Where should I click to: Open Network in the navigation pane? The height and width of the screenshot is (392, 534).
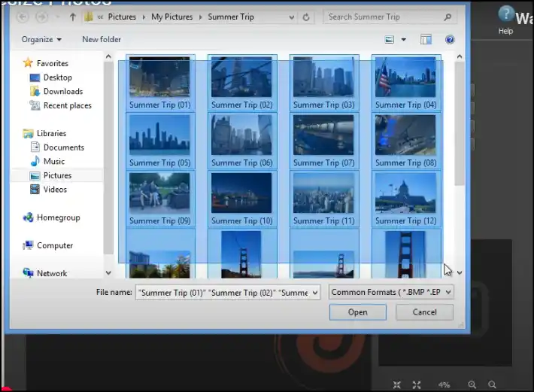click(45, 273)
